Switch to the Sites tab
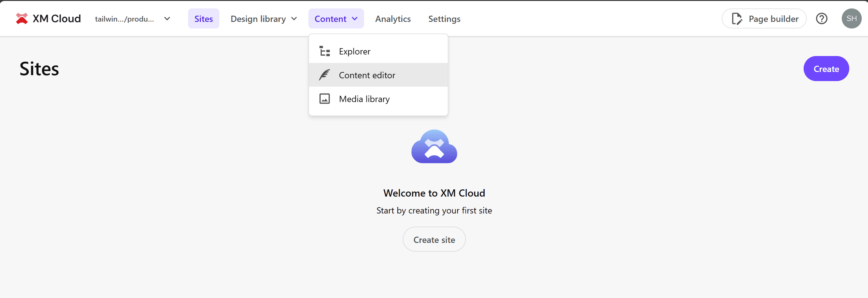The width and height of the screenshot is (868, 298). (203, 19)
